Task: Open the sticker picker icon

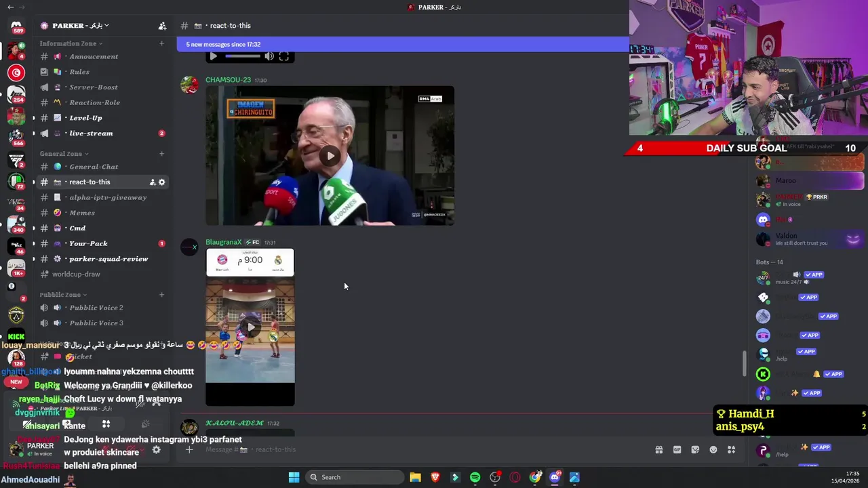Action: [x=695, y=449]
